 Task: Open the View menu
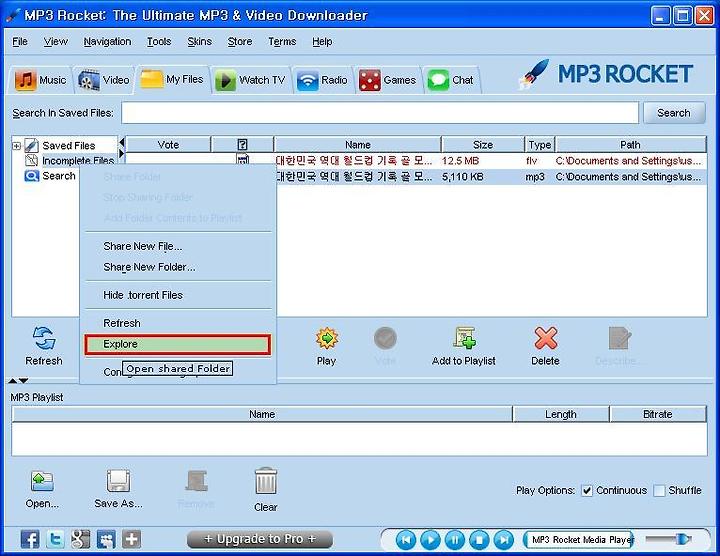click(x=56, y=42)
